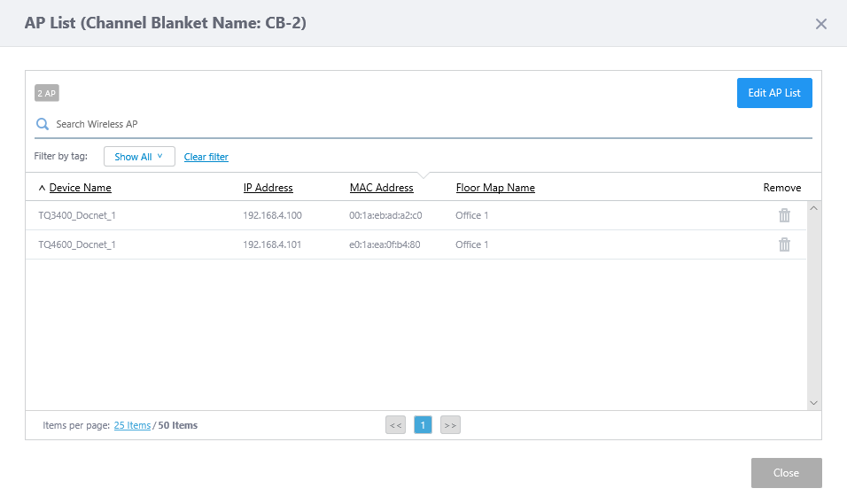Sort by Floor Map Name column
Image resolution: width=847 pixels, height=504 pixels.
(495, 188)
